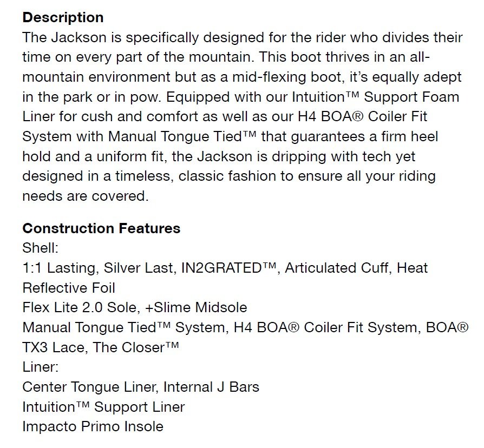Click the Description heading

[63, 18]
